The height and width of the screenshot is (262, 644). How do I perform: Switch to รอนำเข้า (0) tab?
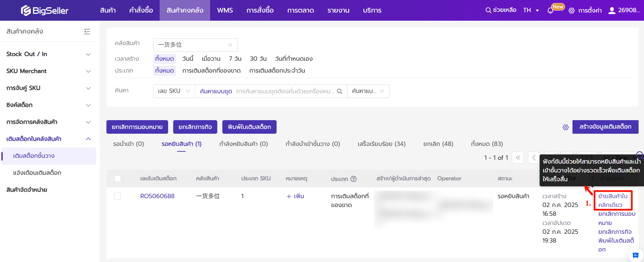[x=128, y=144]
